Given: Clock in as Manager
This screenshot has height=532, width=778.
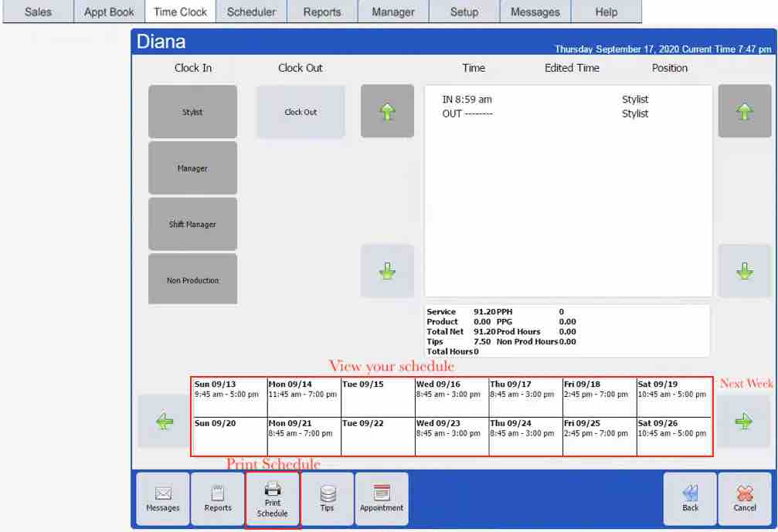Looking at the screenshot, I should 192,168.
